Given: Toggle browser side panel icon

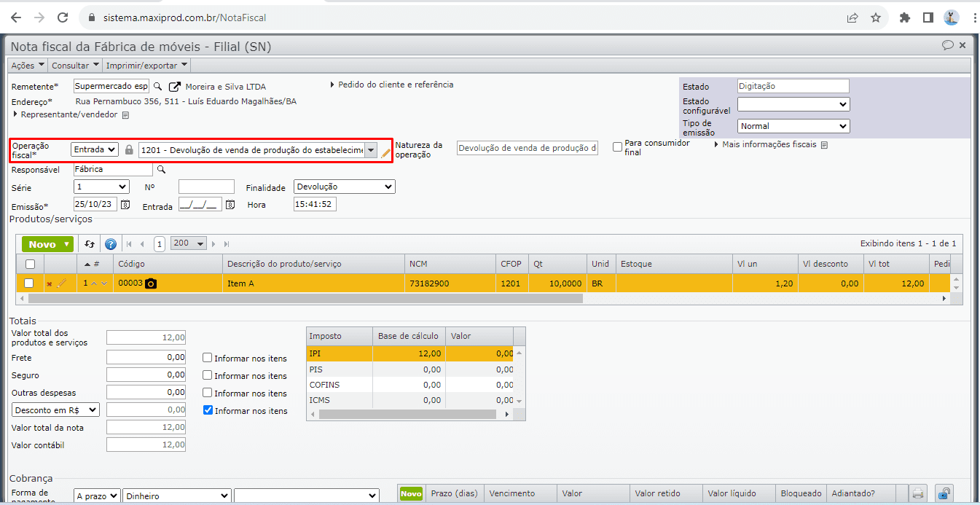Looking at the screenshot, I should (928, 17).
